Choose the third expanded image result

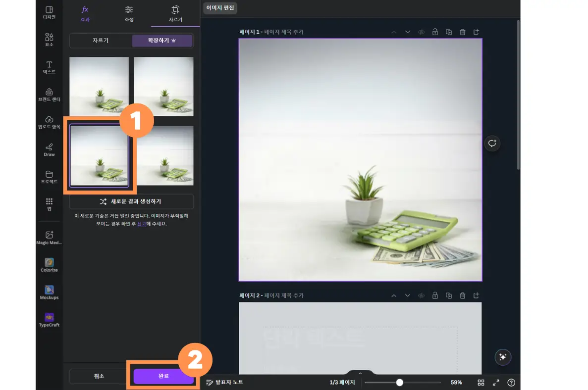[x=99, y=155]
